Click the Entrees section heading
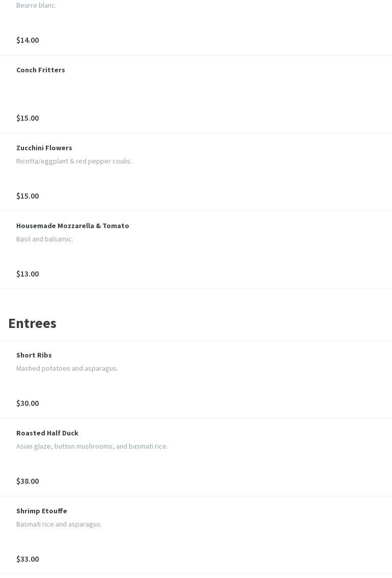 (x=32, y=323)
